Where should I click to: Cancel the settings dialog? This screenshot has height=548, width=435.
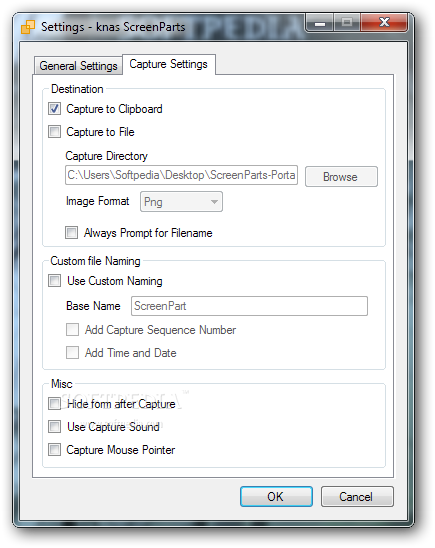(x=357, y=496)
